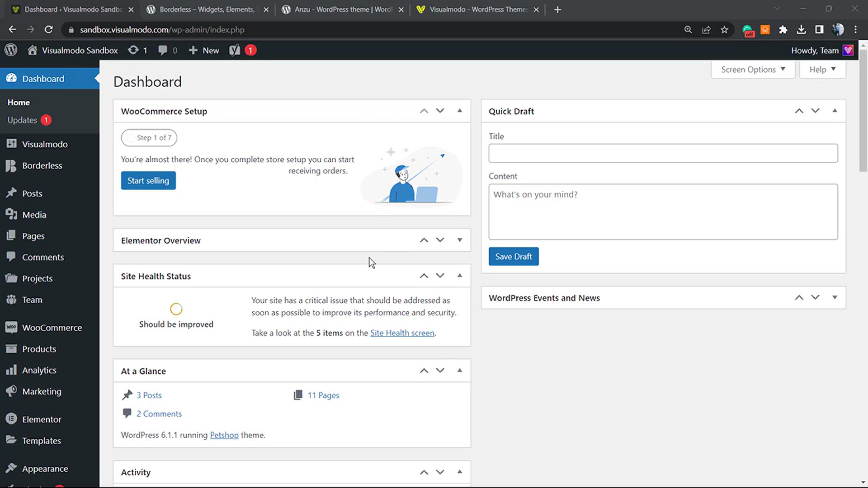Click the Save Draft button
868x488 pixels.
(514, 257)
